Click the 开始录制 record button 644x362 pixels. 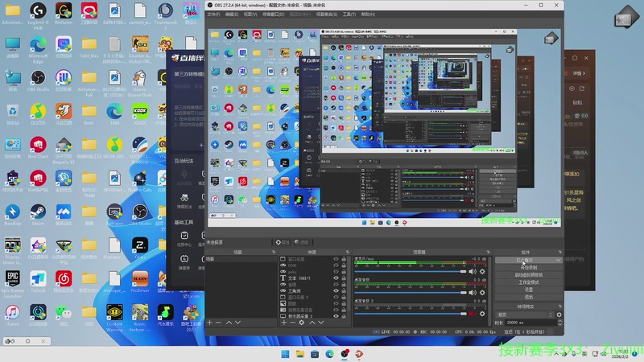(x=529, y=268)
